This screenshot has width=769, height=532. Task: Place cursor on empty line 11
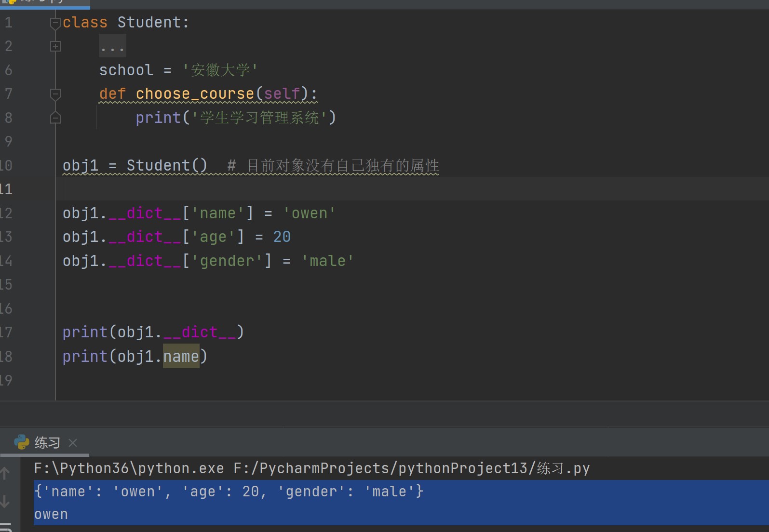289,189
